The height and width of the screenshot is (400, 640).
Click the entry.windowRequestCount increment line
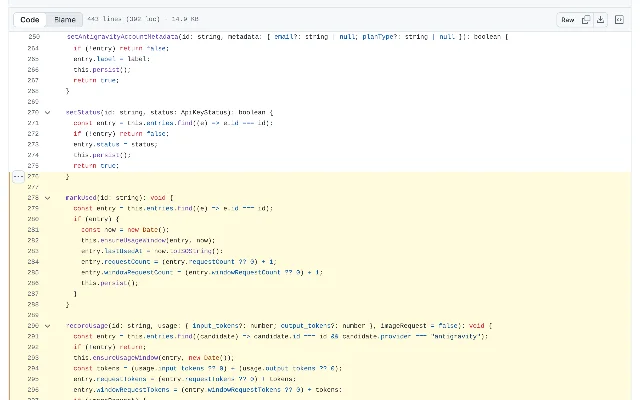(x=202, y=272)
